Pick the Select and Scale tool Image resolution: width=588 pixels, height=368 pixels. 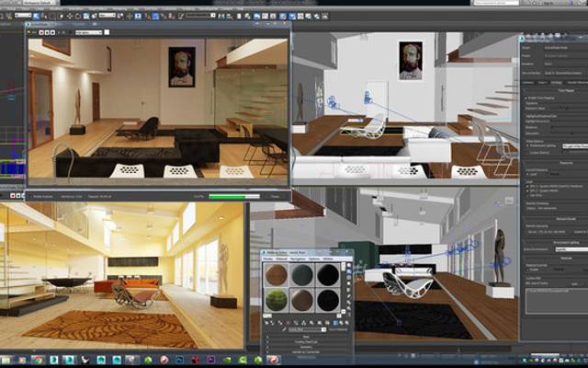85,16
